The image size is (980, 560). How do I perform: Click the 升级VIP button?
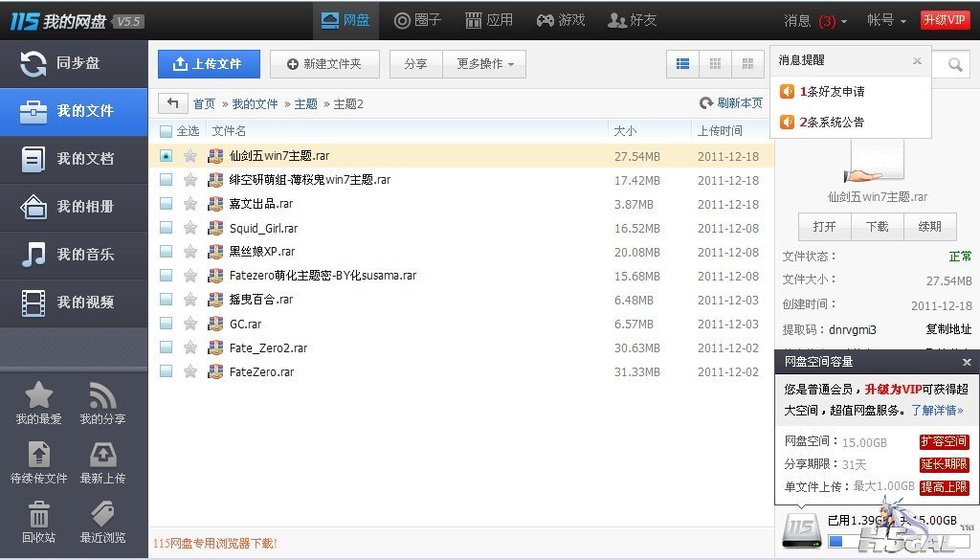point(945,19)
